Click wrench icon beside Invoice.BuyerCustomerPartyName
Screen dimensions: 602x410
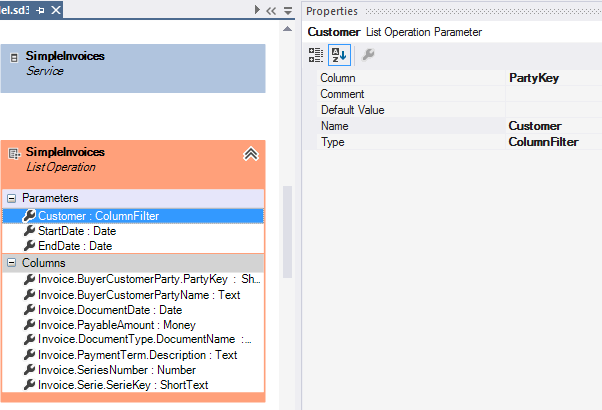[x=30, y=294]
